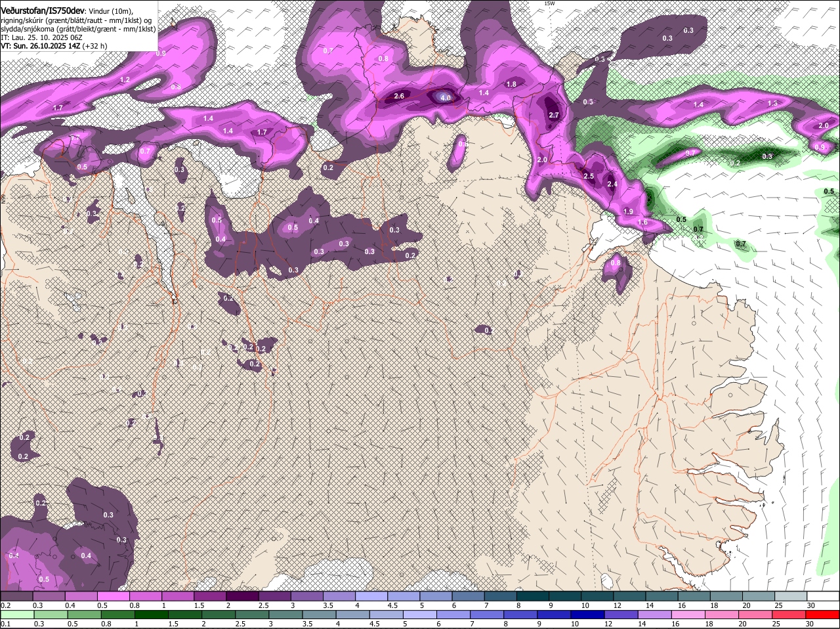This screenshot has height=629, width=840.
Task: Select top legend swatch between 4 and 4.5
Action: 371,596
